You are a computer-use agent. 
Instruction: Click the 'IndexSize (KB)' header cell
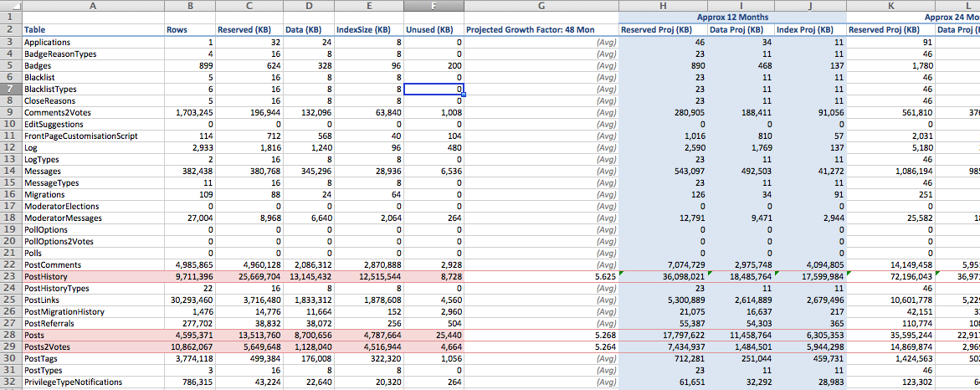tap(369, 29)
